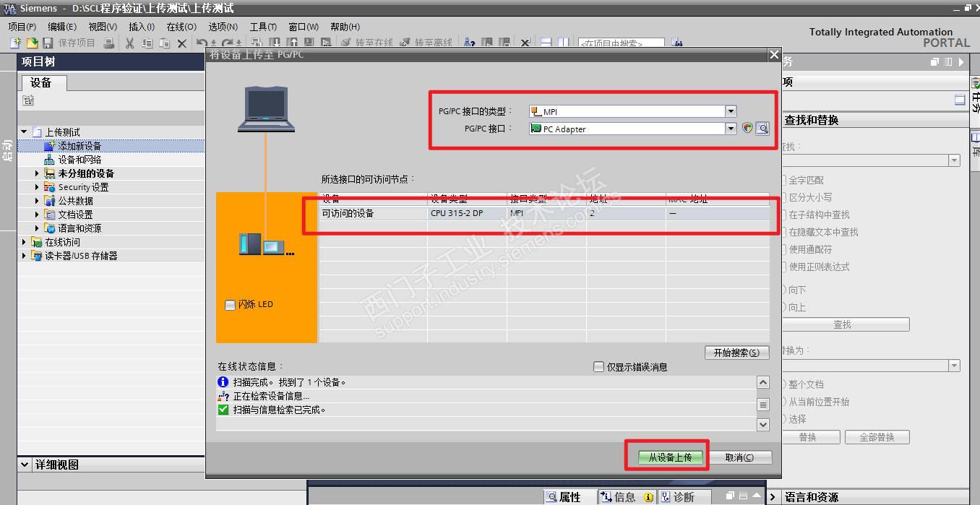
Task: Collapse the 详细视图 section
Action: (x=25, y=465)
